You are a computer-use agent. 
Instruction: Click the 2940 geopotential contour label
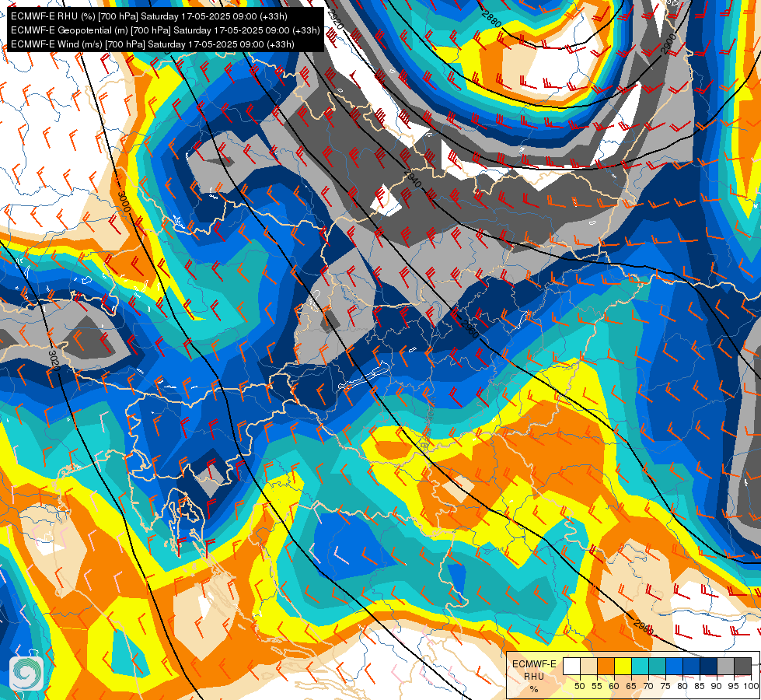coord(412,179)
